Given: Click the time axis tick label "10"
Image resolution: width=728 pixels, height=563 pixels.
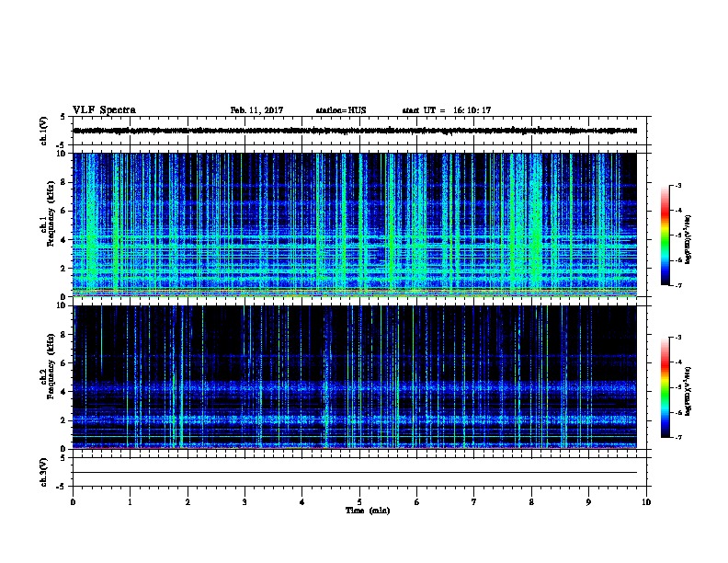Looking at the screenshot, I should coord(646,502).
